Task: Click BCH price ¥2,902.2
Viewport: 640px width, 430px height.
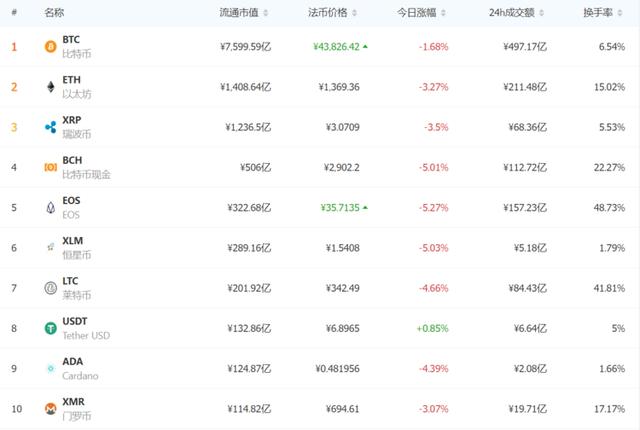Action: tap(342, 167)
